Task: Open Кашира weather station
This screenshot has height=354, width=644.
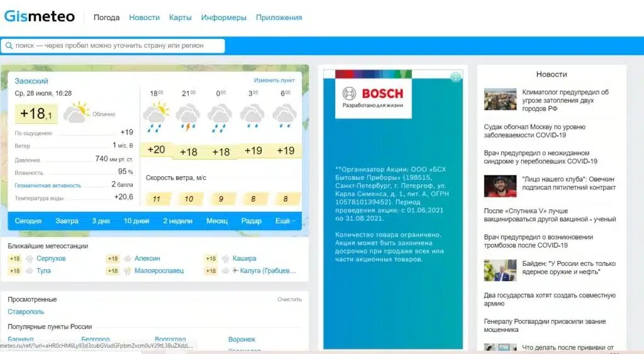Action: tap(245, 258)
